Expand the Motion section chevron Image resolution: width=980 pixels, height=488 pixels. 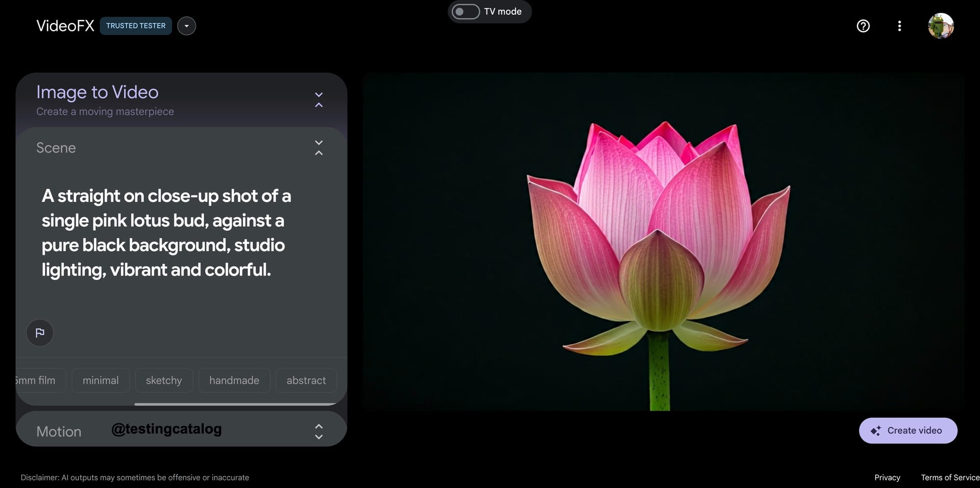[x=318, y=431]
